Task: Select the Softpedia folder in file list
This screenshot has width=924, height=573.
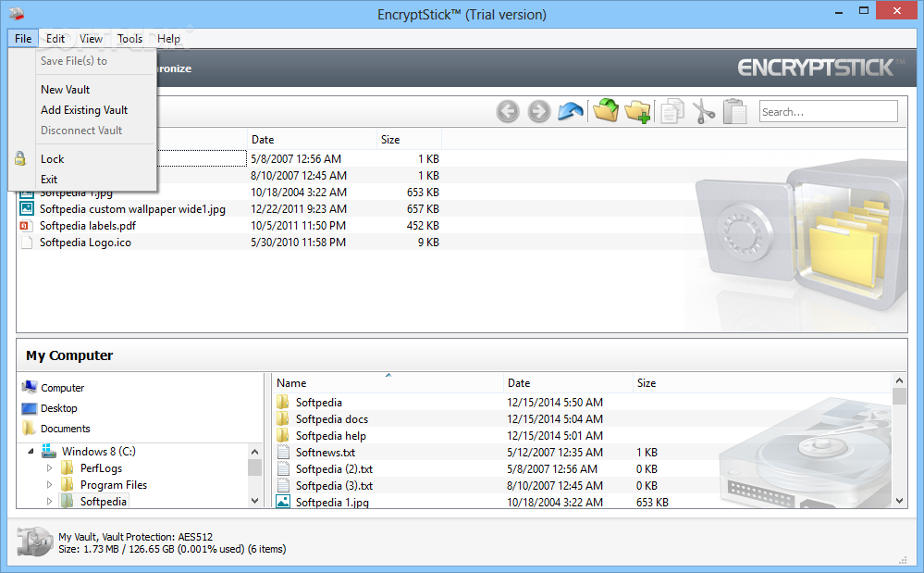Action: point(319,402)
